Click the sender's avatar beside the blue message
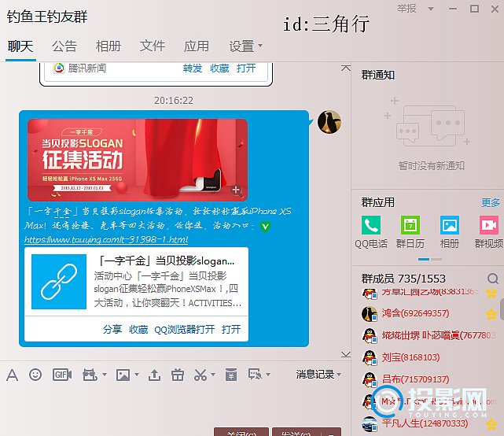 tap(329, 122)
